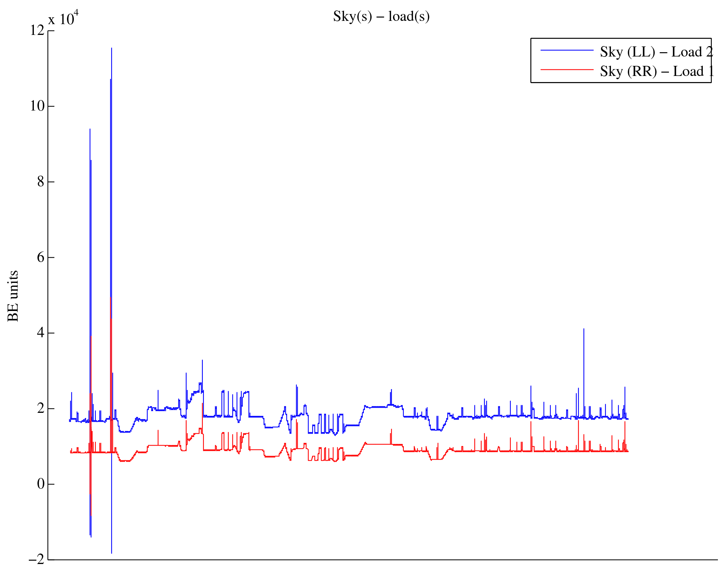Click the y-axis tick label '4'
This screenshot has width=728, height=573.
41,333
